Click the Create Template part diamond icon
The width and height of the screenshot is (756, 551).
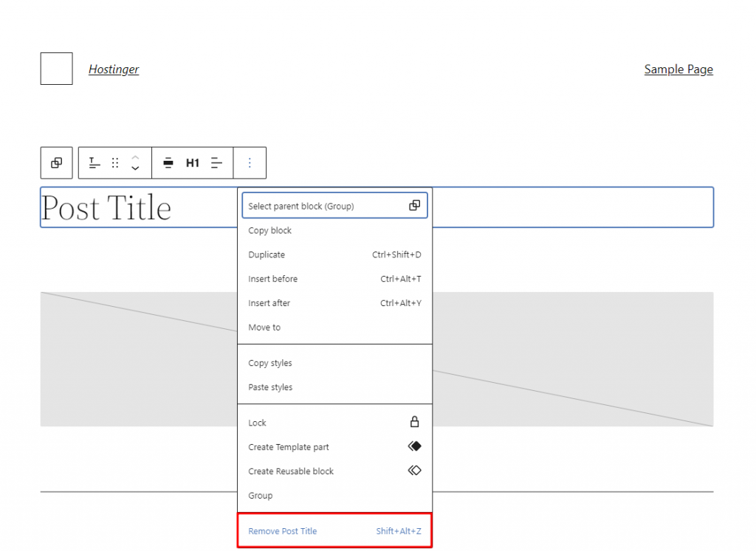click(414, 446)
